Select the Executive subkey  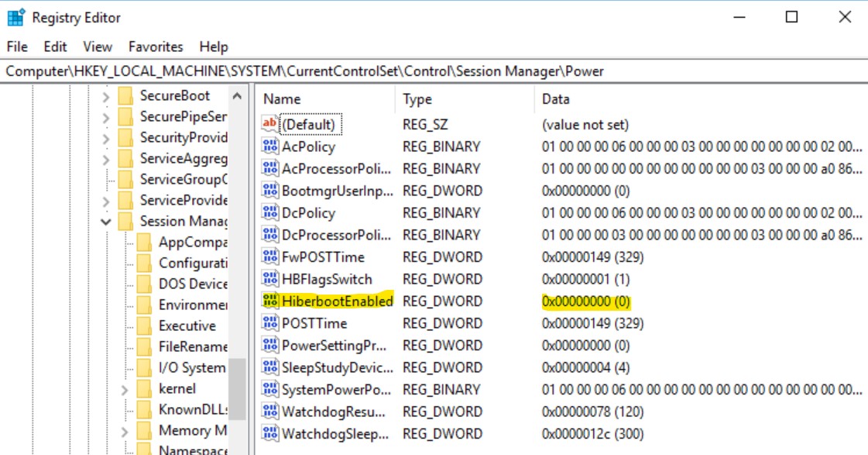187,326
